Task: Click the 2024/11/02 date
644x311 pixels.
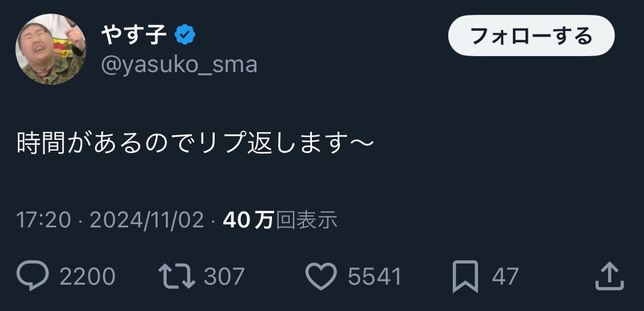Action: point(147,220)
